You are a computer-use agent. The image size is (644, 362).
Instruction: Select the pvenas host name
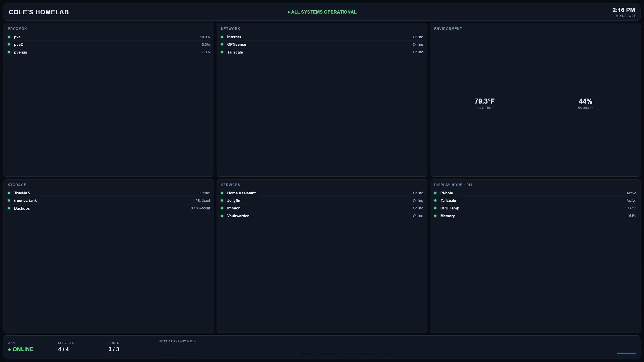click(x=21, y=52)
